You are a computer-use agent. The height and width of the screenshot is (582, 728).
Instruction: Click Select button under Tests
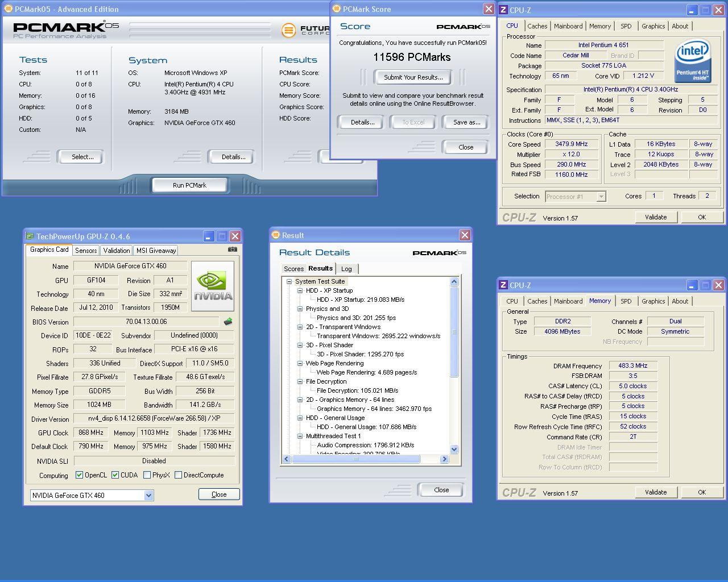tap(82, 157)
